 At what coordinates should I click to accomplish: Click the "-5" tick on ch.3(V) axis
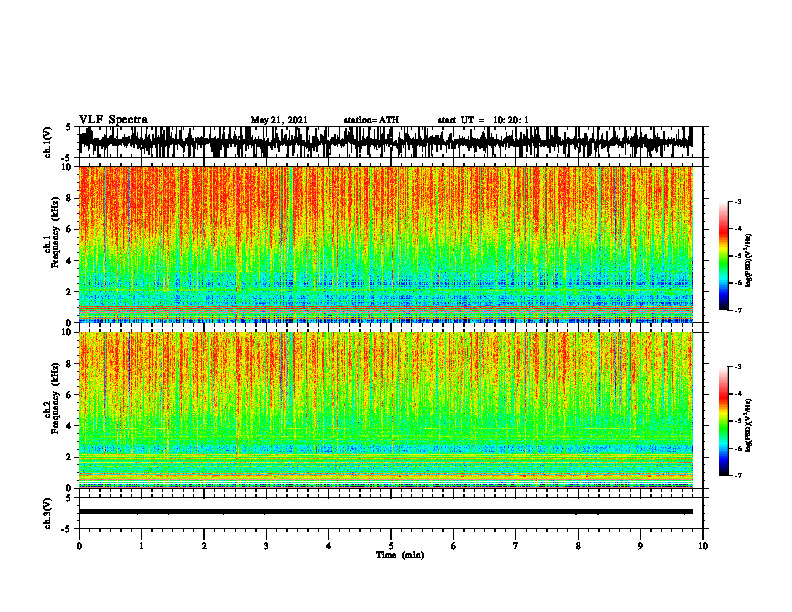[x=66, y=529]
